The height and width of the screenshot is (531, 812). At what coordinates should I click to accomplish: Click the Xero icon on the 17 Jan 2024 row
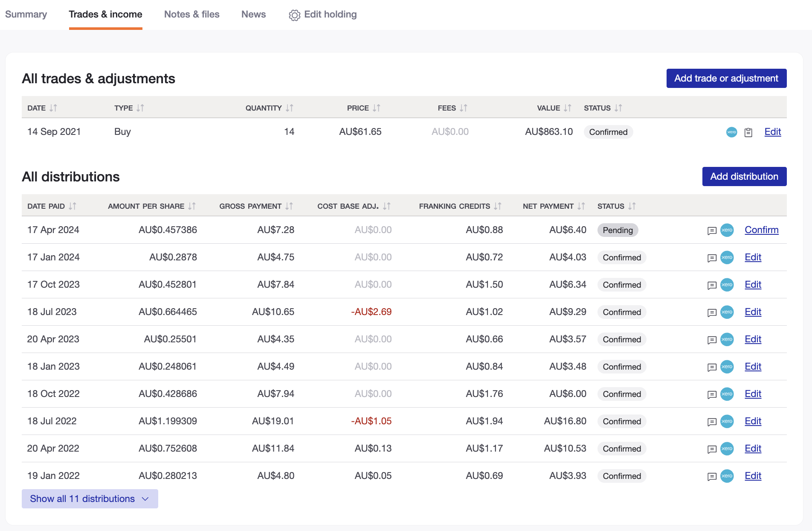tap(727, 257)
